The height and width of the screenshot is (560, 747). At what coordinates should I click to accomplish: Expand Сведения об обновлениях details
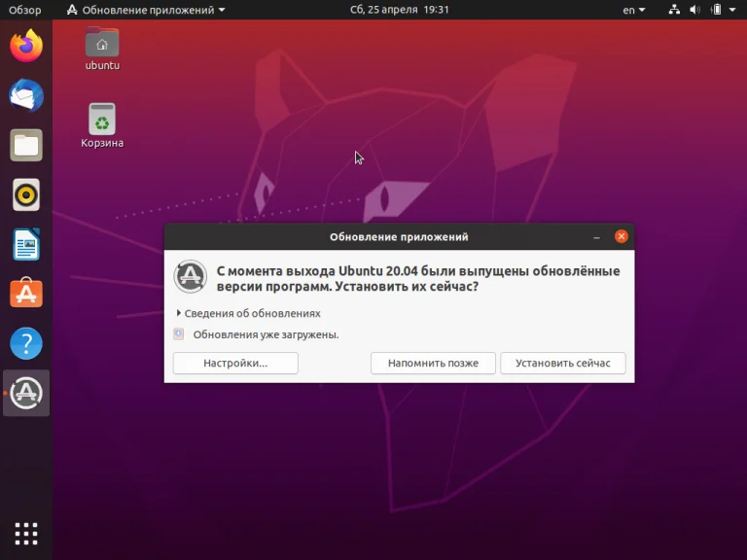[x=248, y=313]
